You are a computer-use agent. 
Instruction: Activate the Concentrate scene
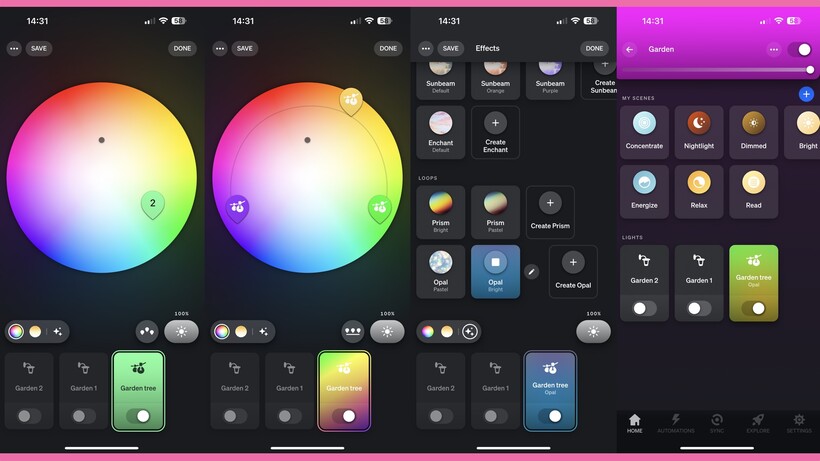(x=644, y=132)
